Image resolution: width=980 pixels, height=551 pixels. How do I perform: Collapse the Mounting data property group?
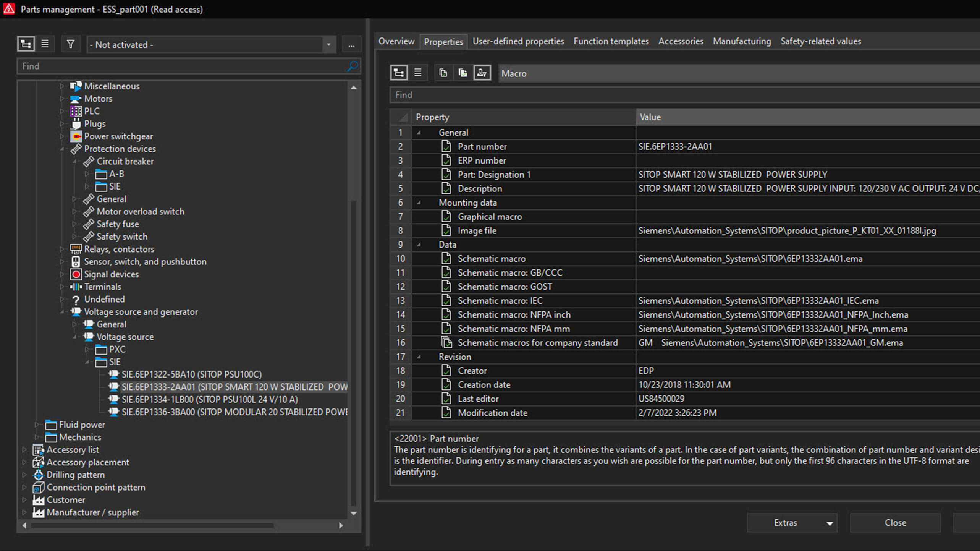coord(419,203)
